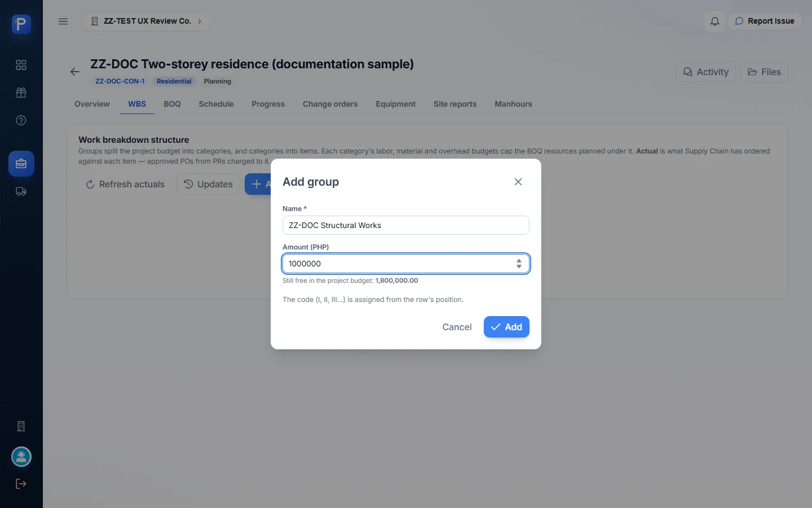This screenshot has width=812, height=508.
Task: Switch to the Overview tab
Action: [x=92, y=104]
